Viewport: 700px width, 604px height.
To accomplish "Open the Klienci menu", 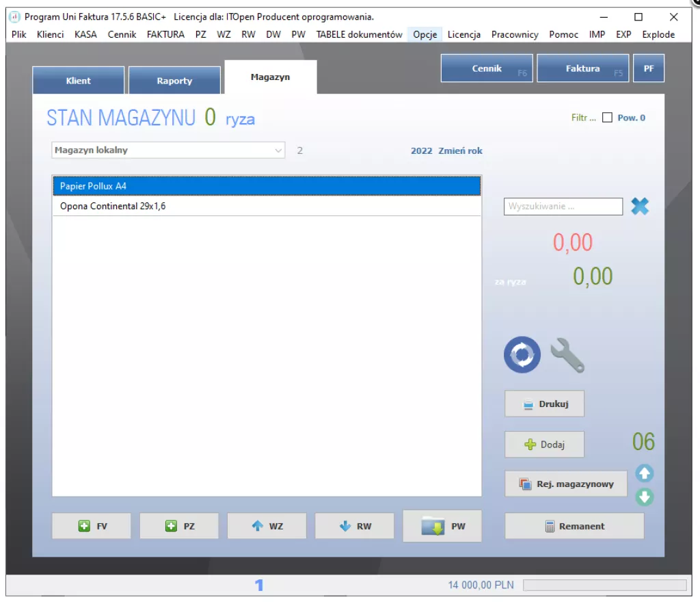I will click(x=51, y=34).
